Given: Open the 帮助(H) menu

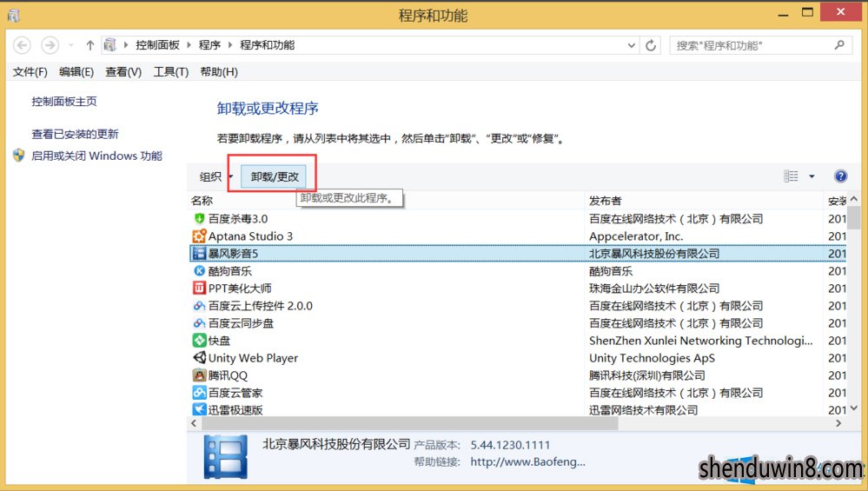Looking at the screenshot, I should pyautogui.click(x=219, y=72).
